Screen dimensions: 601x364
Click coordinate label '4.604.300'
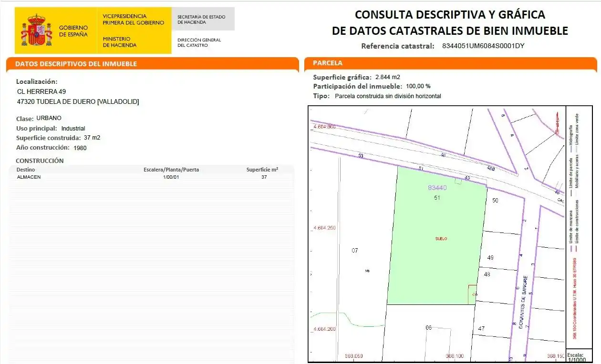click(325, 127)
